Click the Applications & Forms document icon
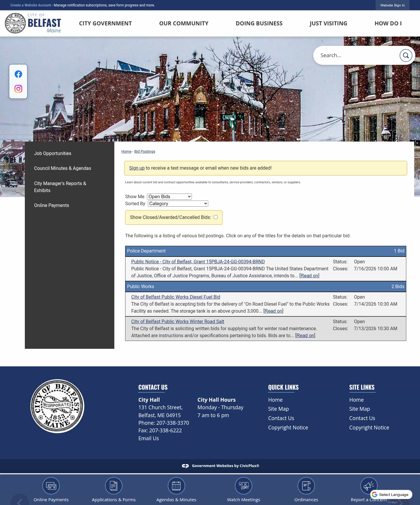This screenshot has height=505, width=420. pos(114,486)
